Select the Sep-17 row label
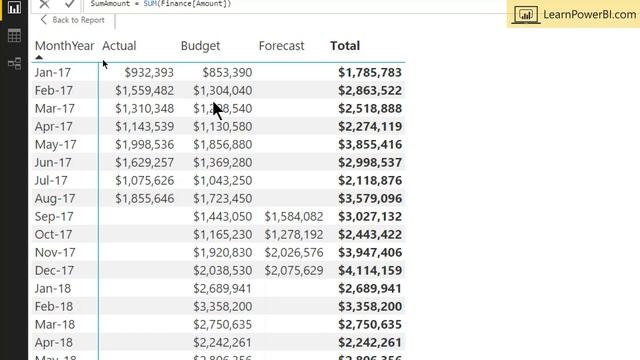The height and width of the screenshot is (360, 640). pos(54,216)
